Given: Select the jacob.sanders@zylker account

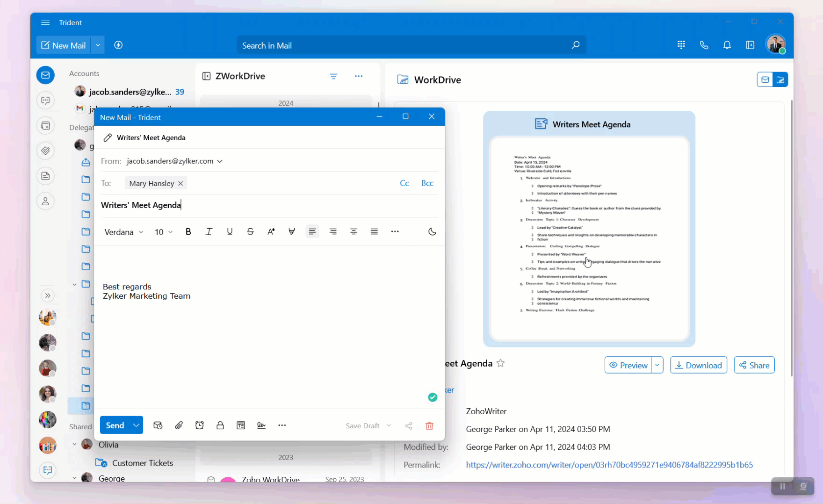Looking at the screenshot, I should pyautogui.click(x=130, y=92).
